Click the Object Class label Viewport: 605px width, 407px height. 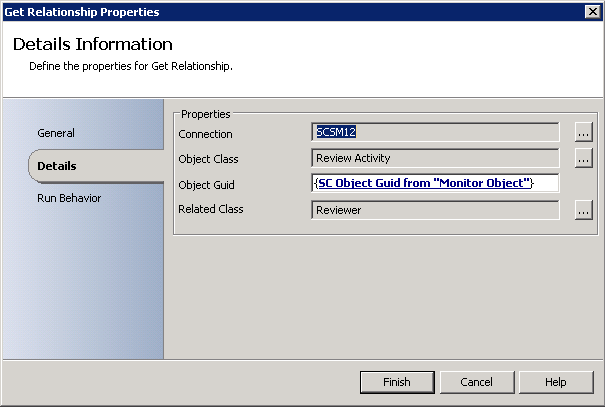(208, 159)
